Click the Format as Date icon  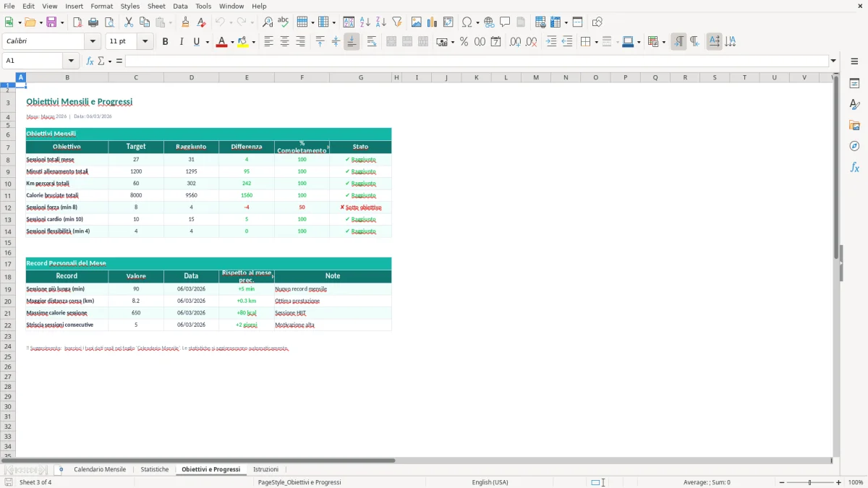[496, 42]
